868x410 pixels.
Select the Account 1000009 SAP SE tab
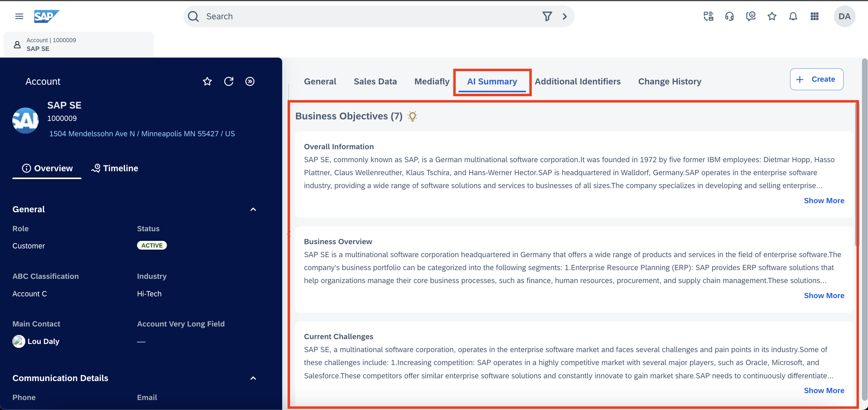(x=78, y=44)
